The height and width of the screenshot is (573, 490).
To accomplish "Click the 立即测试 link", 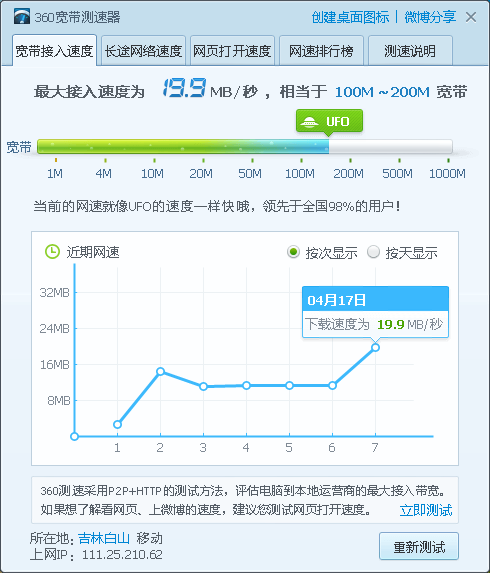I will [426, 510].
